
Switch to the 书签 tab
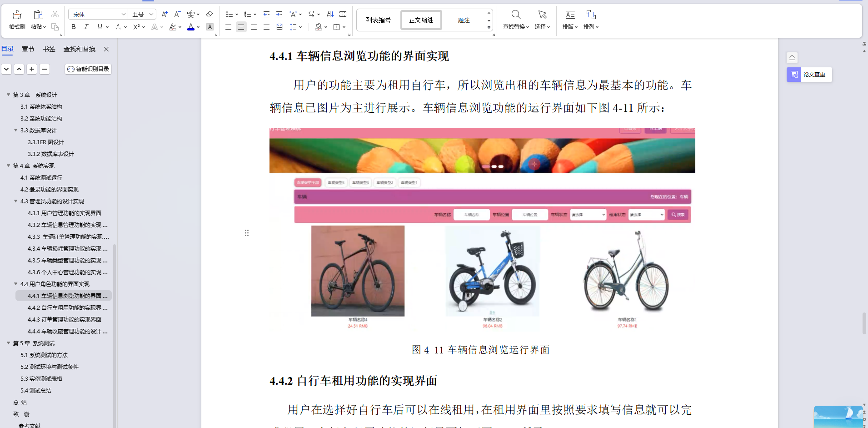point(49,49)
